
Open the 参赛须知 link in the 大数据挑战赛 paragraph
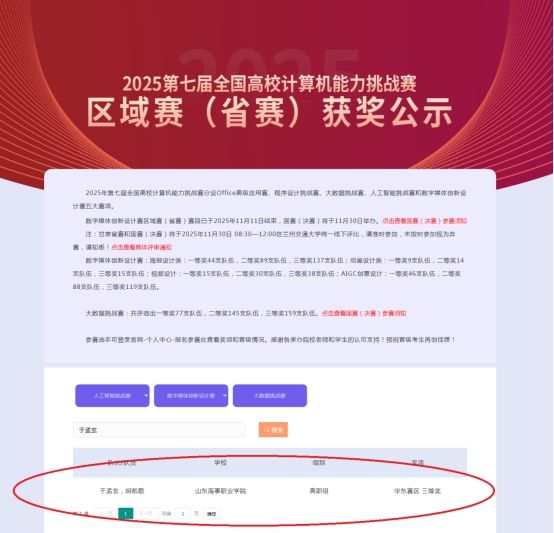point(364,313)
